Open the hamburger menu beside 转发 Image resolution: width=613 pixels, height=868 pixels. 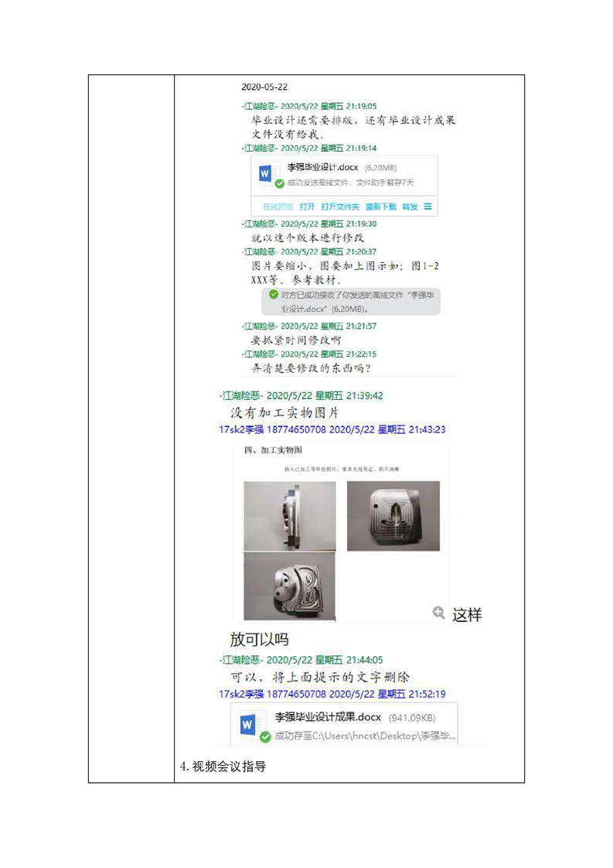(427, 207)
